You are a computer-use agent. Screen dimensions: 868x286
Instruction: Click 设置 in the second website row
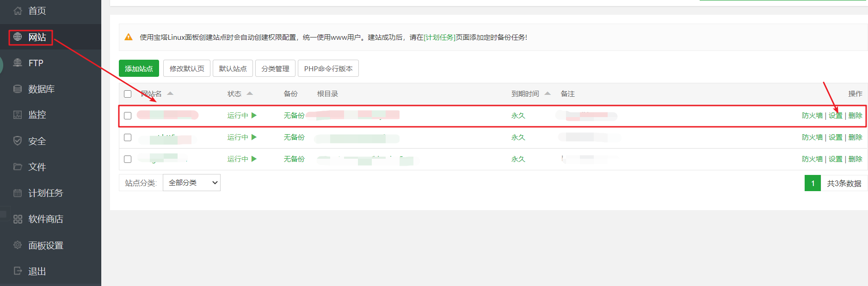(x=835, y=137)
